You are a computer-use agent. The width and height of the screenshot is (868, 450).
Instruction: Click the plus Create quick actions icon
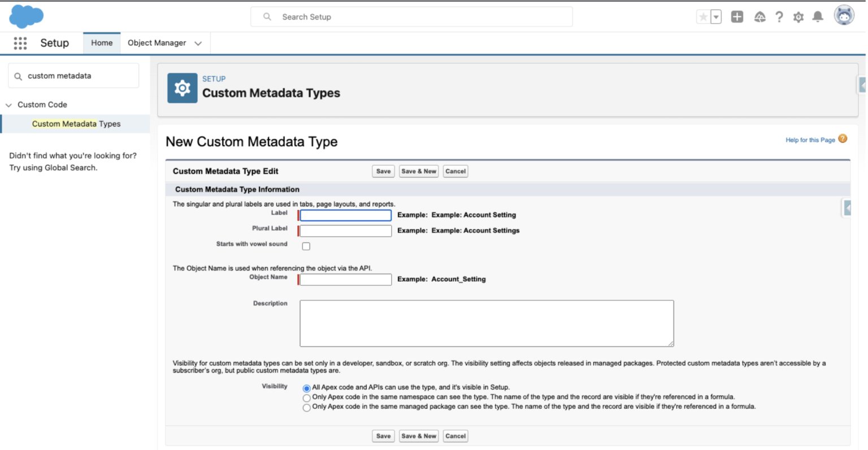tap(737, 17)
